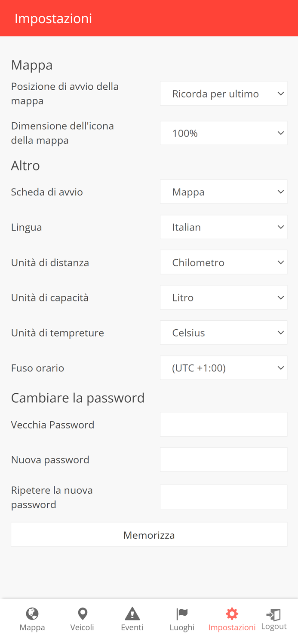Tap the globe Mappa icon
Image resolution: width=298 pixels, height=644 pixels.
[x=32, y=614]
